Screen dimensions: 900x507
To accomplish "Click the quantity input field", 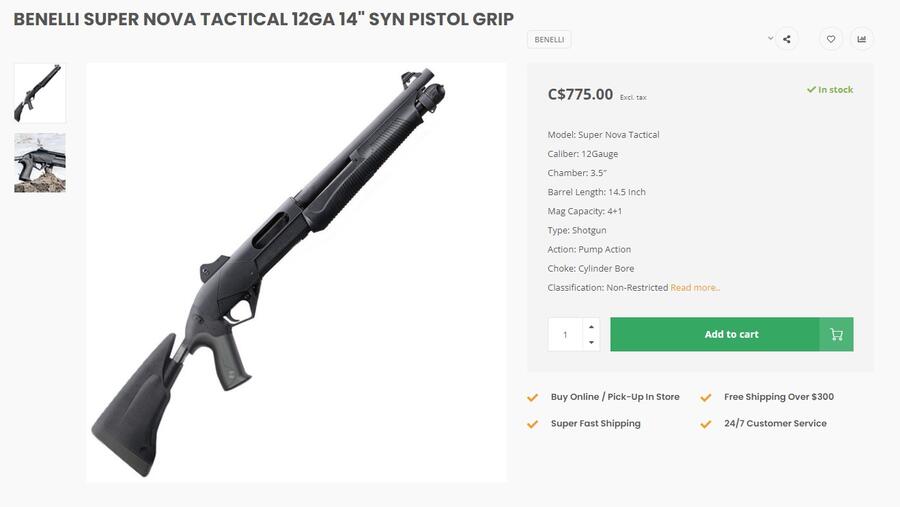I will 565,334.
